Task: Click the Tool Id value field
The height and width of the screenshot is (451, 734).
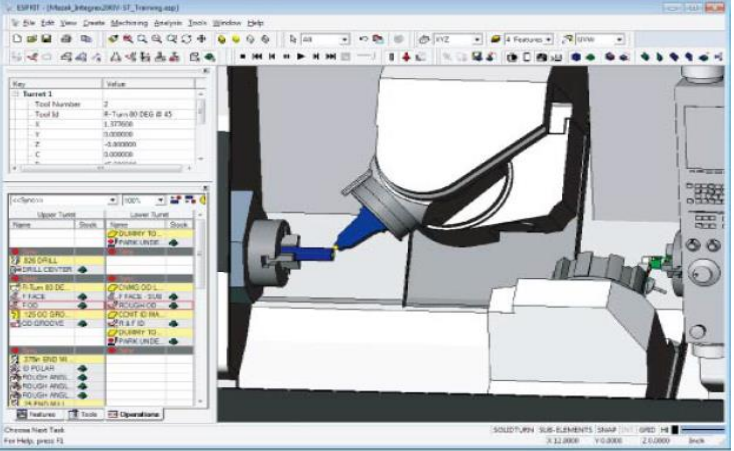Action: [x=150, y=113]
